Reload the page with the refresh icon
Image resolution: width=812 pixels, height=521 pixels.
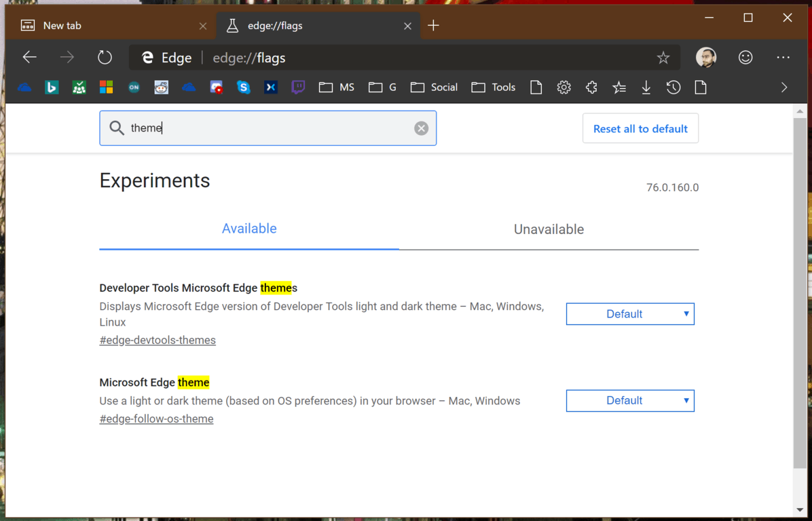[105, 58]
